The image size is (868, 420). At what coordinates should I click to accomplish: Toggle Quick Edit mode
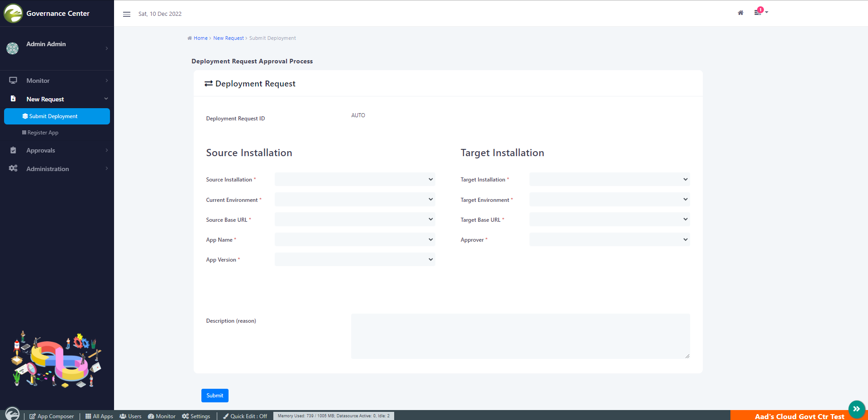click(x=245, y=416)
